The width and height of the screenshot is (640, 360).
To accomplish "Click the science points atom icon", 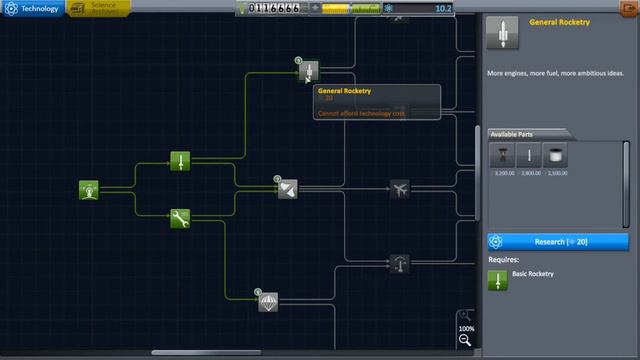I will (388, 8).
